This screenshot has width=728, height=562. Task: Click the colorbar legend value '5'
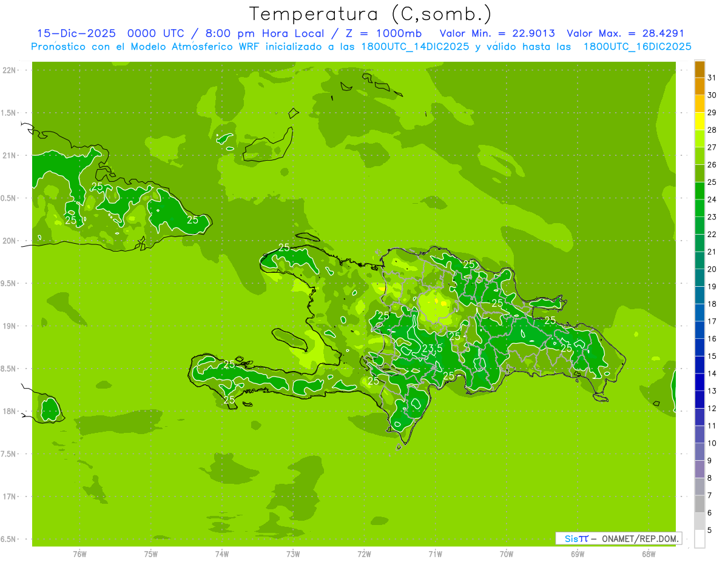coord(710,530)
